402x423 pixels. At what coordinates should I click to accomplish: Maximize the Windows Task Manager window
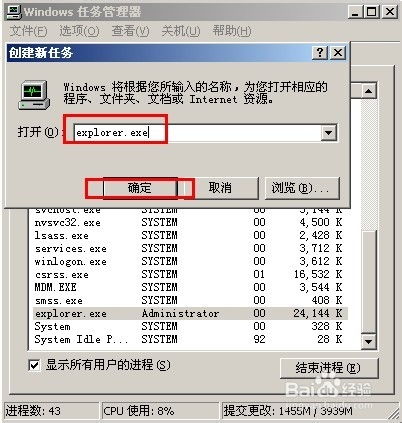pos(372,12)
